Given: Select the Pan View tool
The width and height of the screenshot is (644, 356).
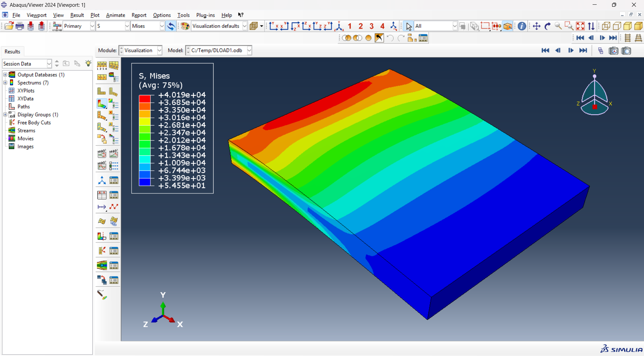Looking at the screenshot, I should point(536,26).
